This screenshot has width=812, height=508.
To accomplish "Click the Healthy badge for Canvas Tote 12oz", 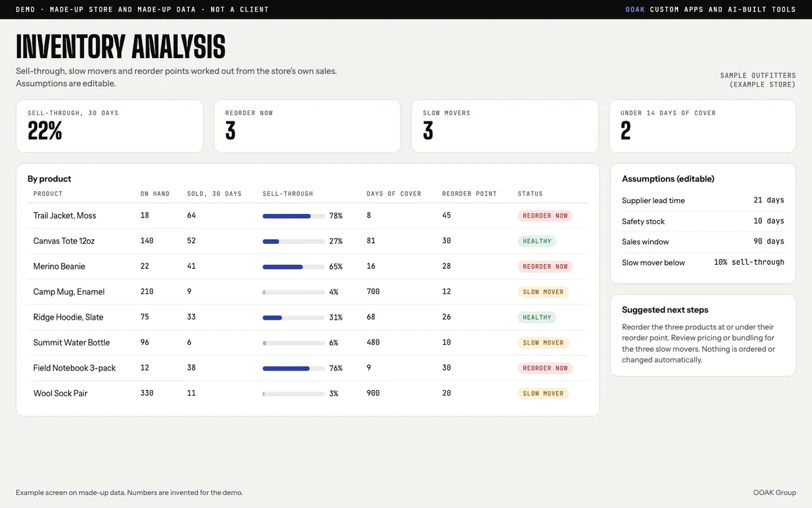I will (537, 241).
